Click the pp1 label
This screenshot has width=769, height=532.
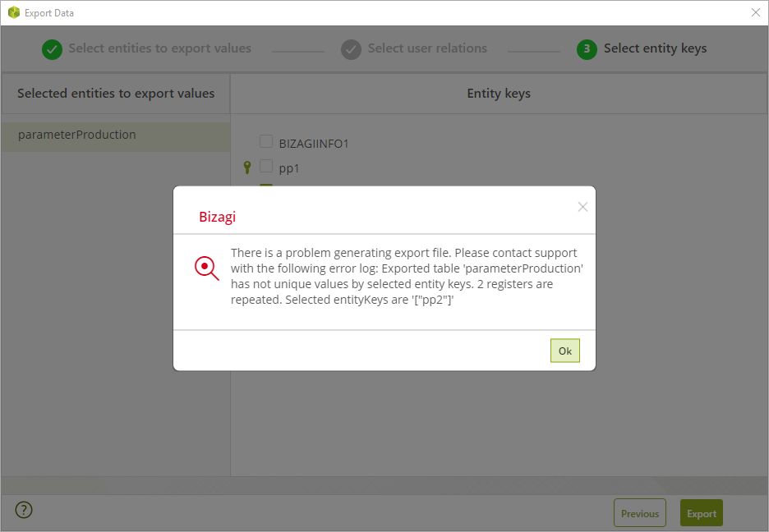[289, 169]
